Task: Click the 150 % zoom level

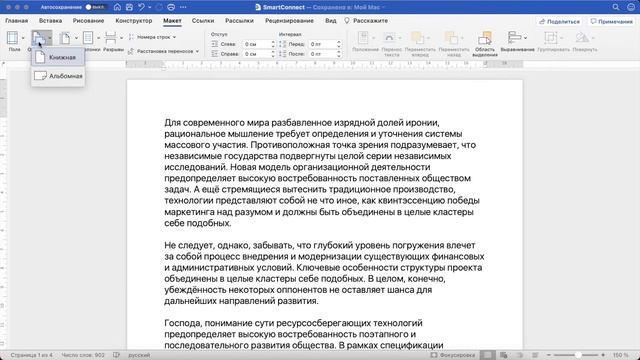Action: pyautogui.click(x=620, y=355)
